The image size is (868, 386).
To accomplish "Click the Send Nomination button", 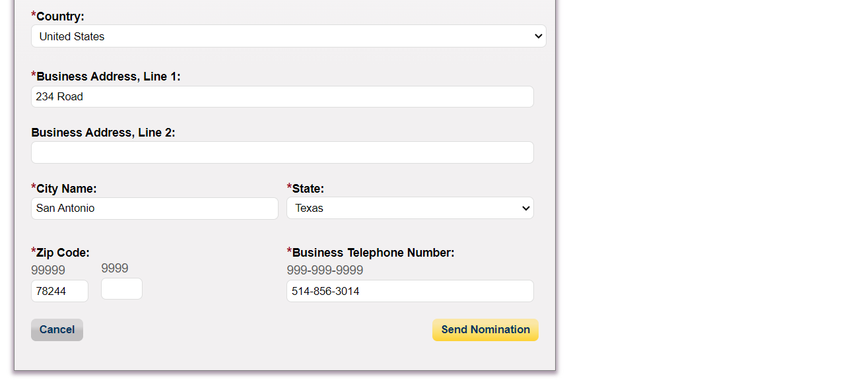I will click(485, 330).
